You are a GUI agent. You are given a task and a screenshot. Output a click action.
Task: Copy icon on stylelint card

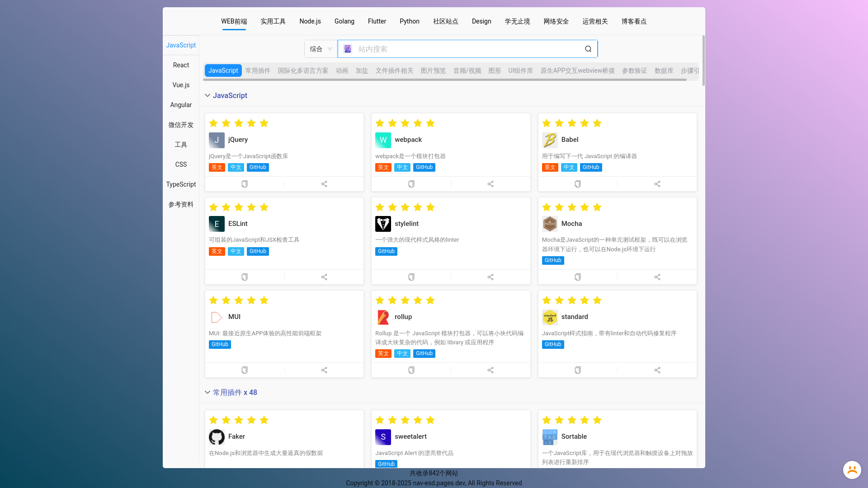411,277
